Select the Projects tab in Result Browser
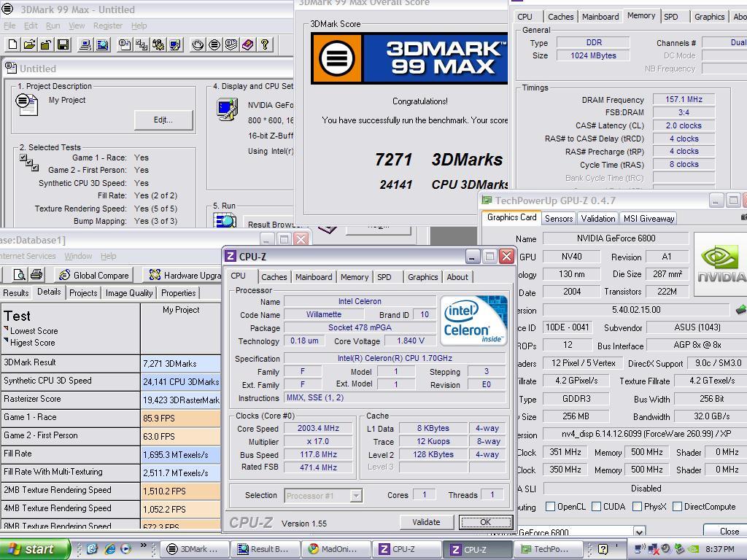The image size is (747, 560). coord(83,293)
